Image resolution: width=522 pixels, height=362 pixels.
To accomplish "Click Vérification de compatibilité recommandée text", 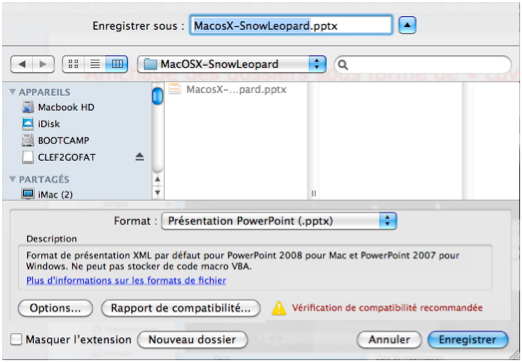I will (387, 308).
